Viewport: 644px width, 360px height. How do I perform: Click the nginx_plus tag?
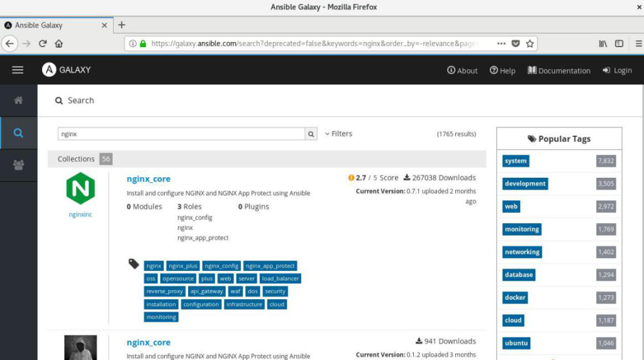[183, 266]
